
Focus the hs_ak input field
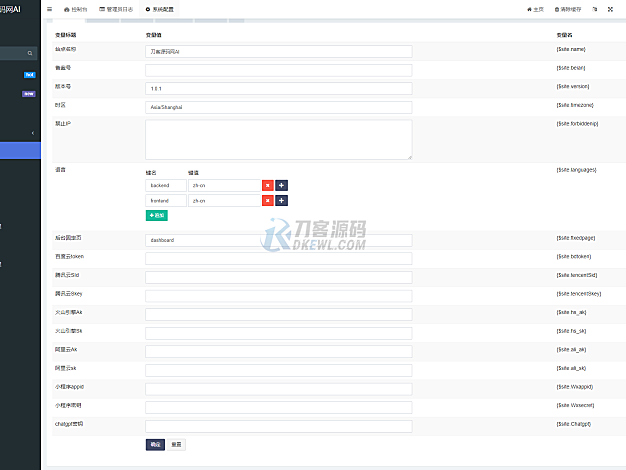click(279, 315)
